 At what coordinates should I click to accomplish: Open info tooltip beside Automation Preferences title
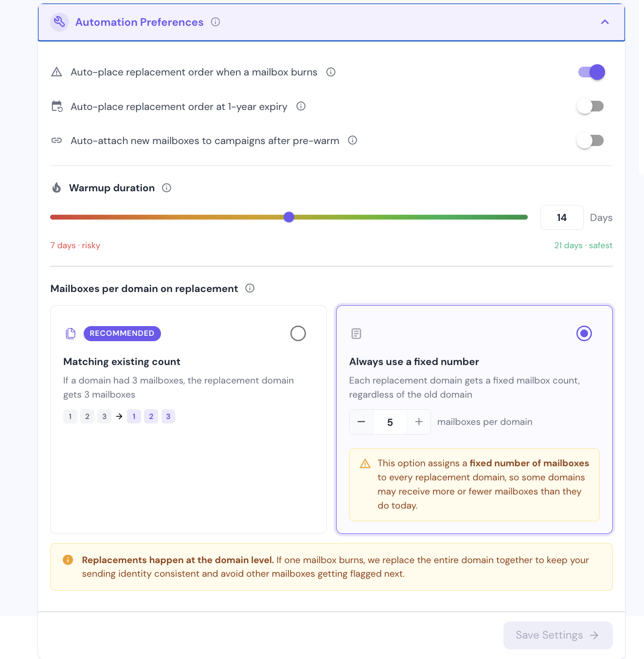[x=215, y=22]
